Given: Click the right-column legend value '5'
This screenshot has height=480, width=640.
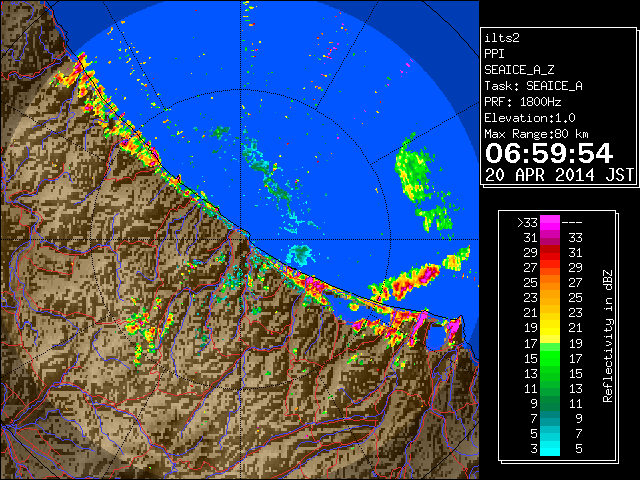Looking at the screenshot, I should (579, 449).
